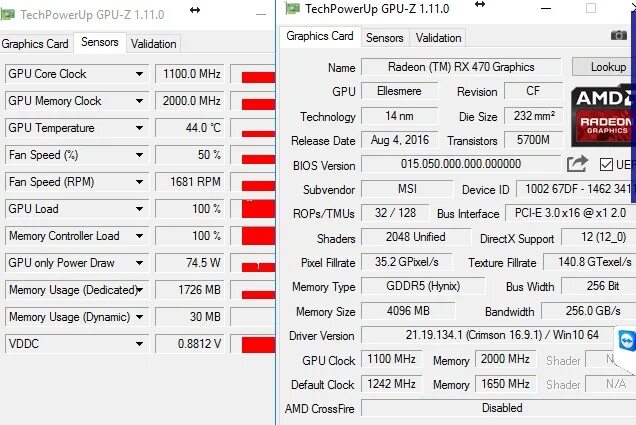Minimize the right GPU-Z window
Viewport: 636px width, 425px height.
546,8
